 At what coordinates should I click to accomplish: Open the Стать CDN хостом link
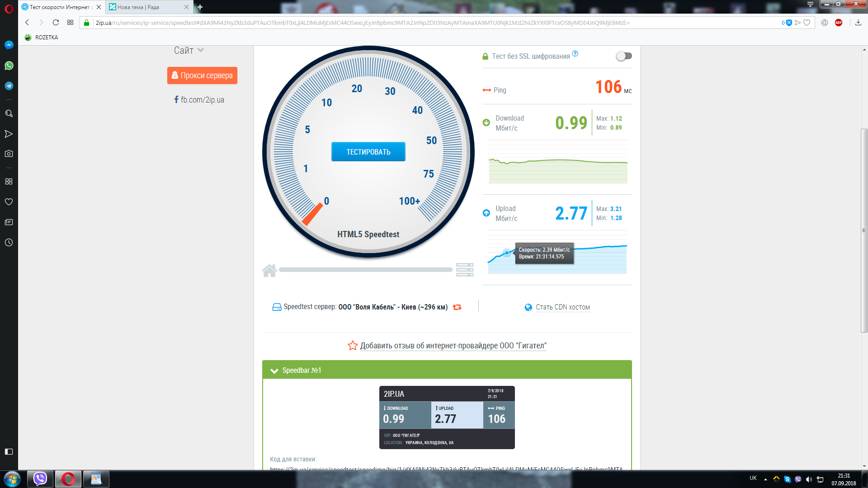pos(562,307)
